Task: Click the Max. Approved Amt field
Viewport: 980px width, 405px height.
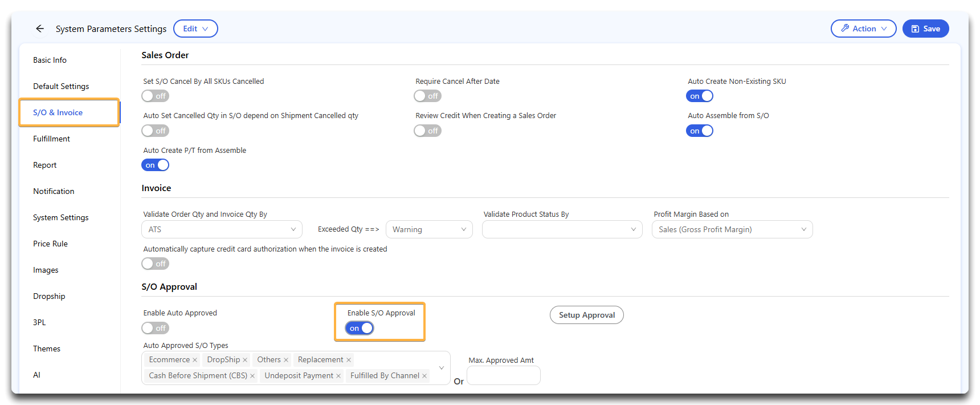Action: tap(504, 375)
